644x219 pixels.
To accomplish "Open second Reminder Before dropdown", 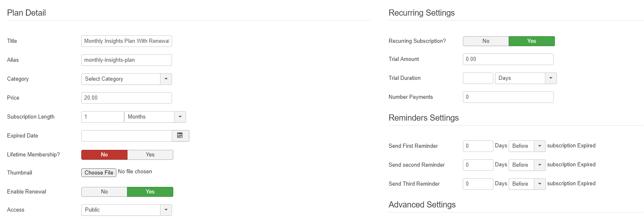I will coord(527,165).
